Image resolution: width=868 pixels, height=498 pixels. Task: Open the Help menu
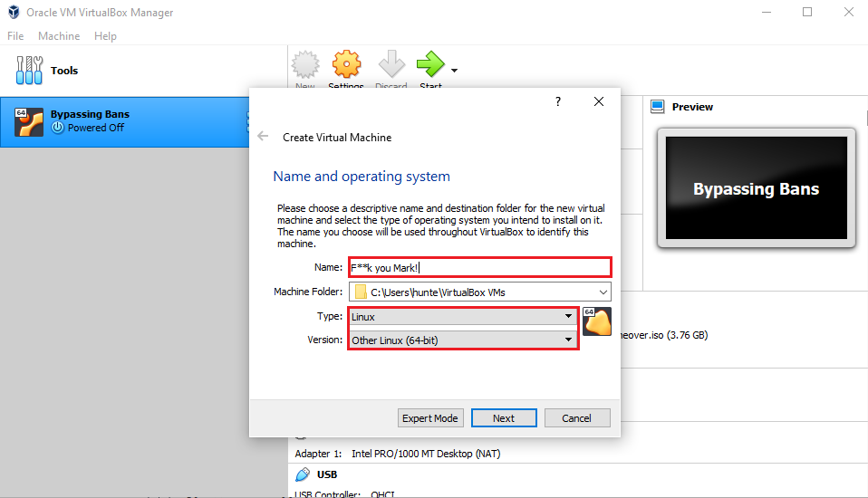105,36
